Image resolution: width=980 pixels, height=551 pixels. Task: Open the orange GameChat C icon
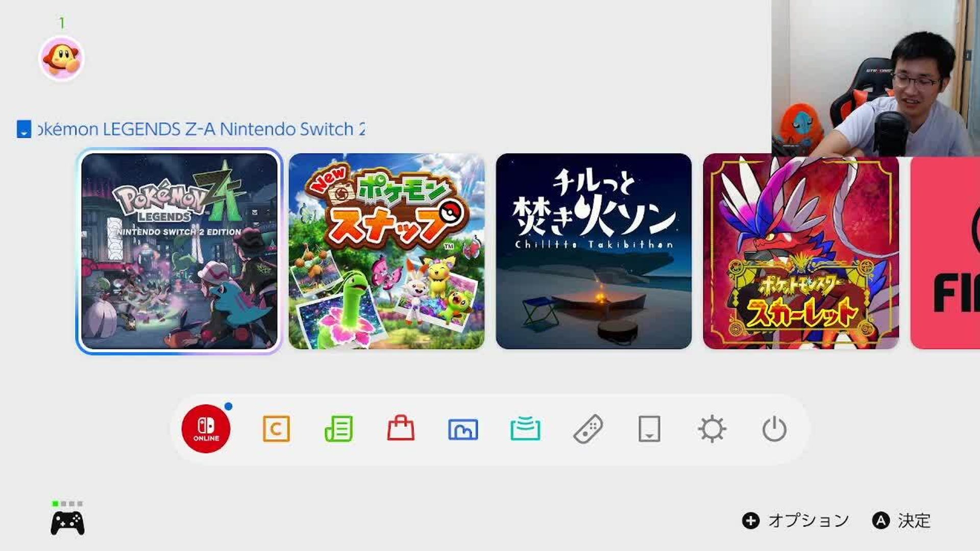(x=276, y=429)
